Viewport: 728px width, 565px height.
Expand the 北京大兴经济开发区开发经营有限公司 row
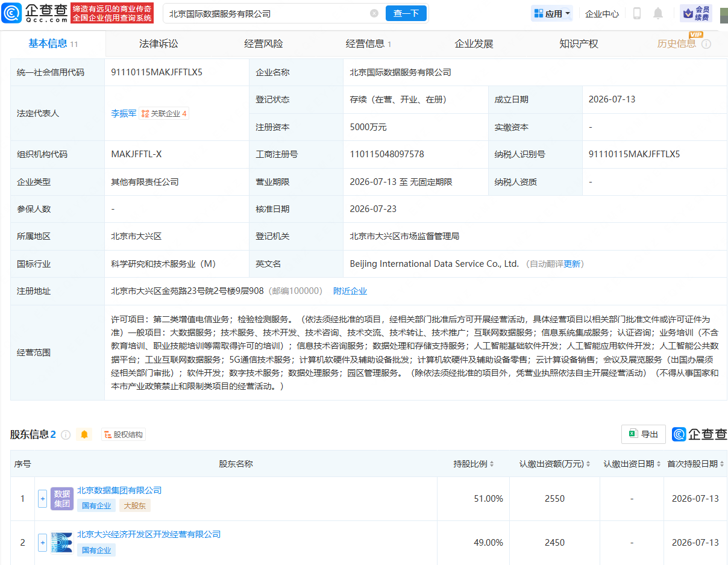pos(42,543)
